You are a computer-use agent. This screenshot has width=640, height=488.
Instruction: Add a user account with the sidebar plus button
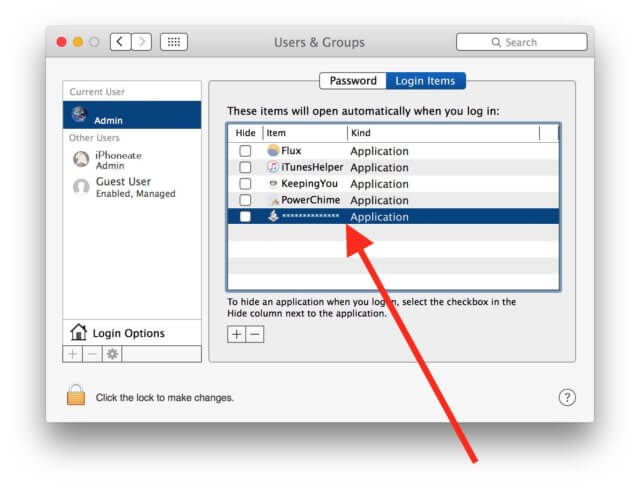73,354
